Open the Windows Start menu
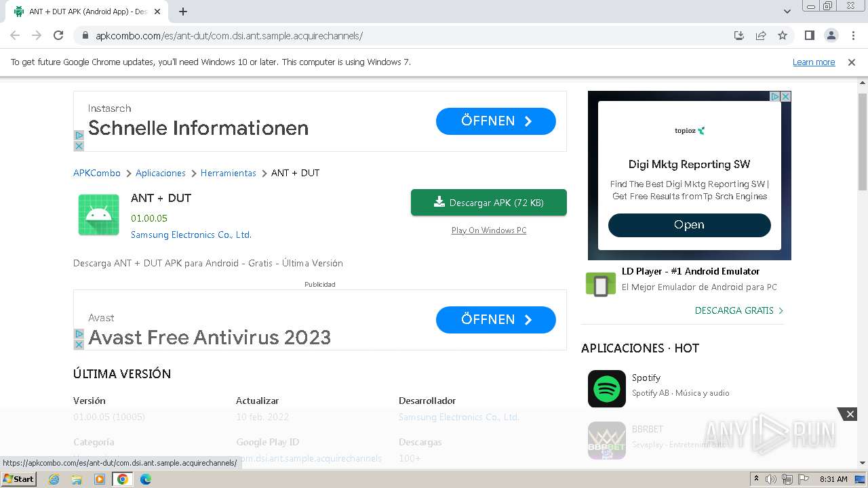868x488 pixels. [x=18, y=479]
